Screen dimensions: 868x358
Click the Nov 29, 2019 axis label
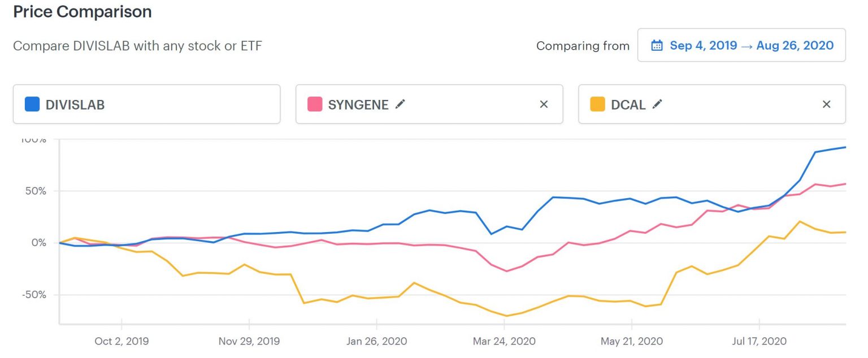[249, 342]
